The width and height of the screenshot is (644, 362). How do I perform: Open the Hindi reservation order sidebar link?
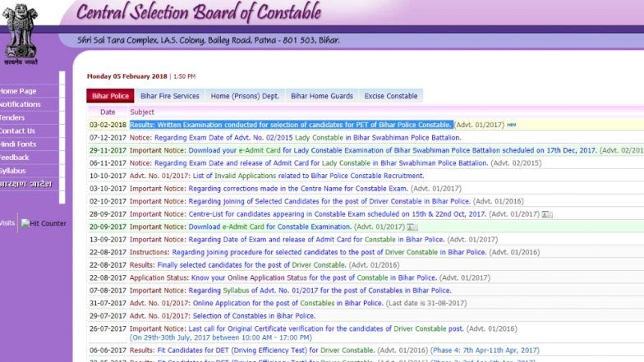pyautogui.click(x=26, y=184)
